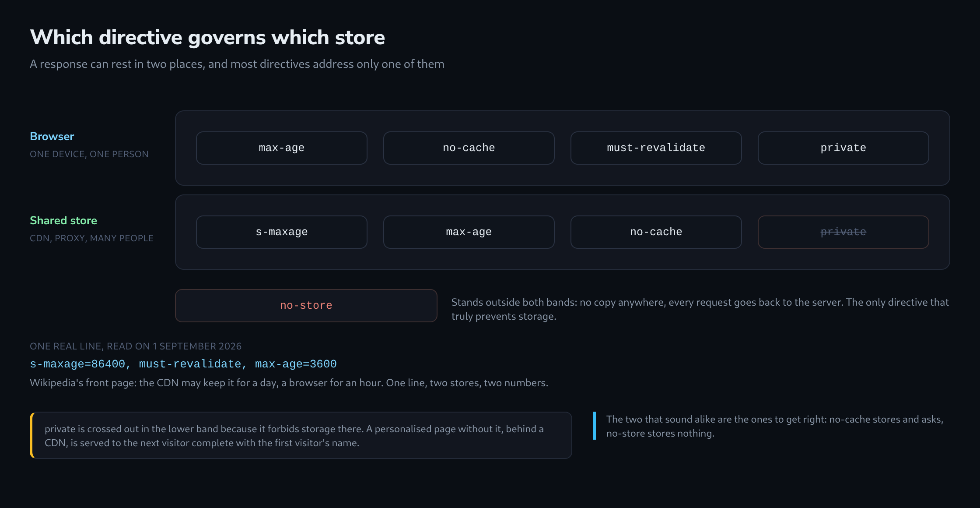Select max-age chip in Shared store band
Viewport: 980px width, 508px height.
tap(469, 232)
